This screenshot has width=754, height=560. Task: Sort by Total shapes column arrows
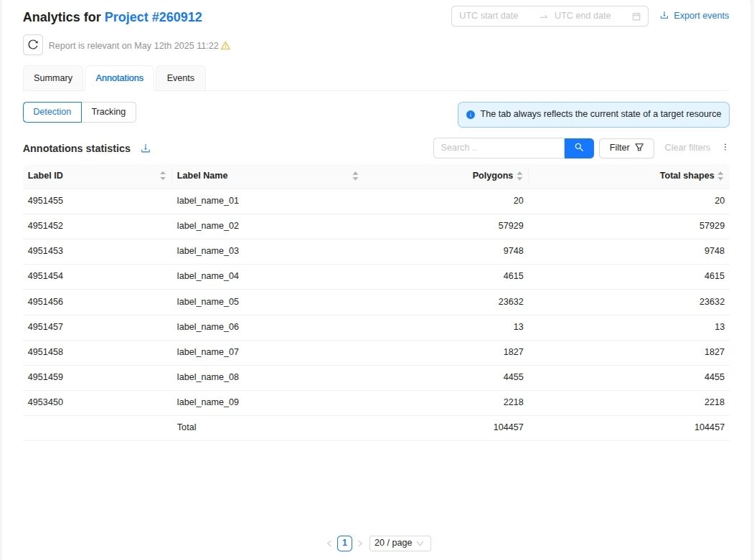[x=720, y=176]
